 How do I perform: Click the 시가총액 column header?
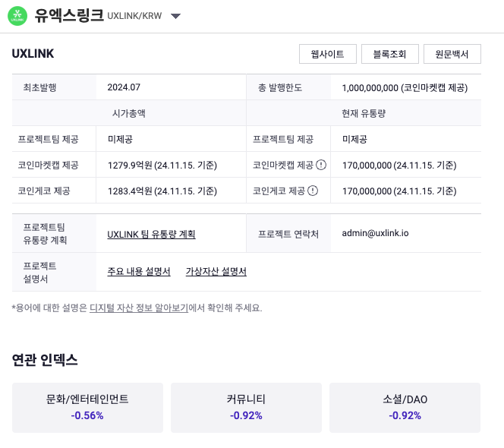(129, 113)
